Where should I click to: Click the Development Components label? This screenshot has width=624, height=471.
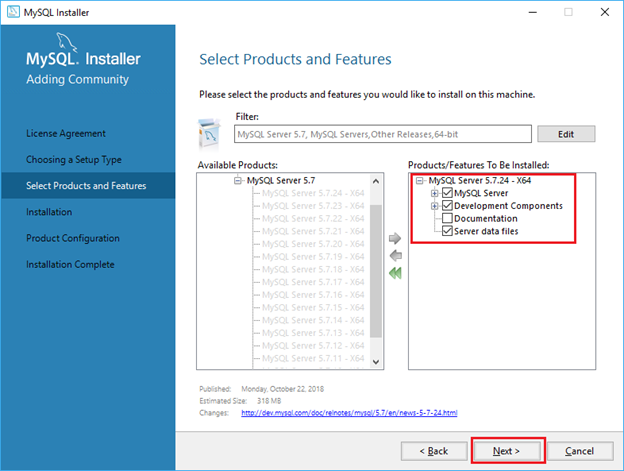(x=508, y=206)
